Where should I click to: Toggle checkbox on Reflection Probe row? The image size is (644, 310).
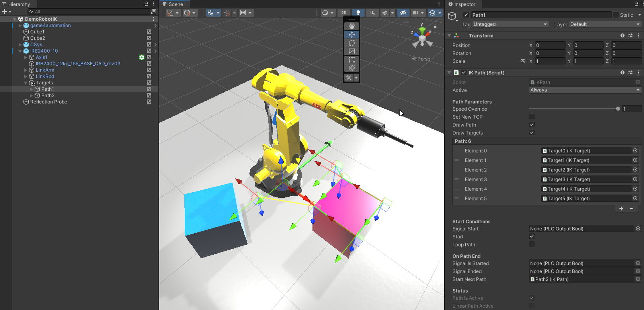pos(149,102)
